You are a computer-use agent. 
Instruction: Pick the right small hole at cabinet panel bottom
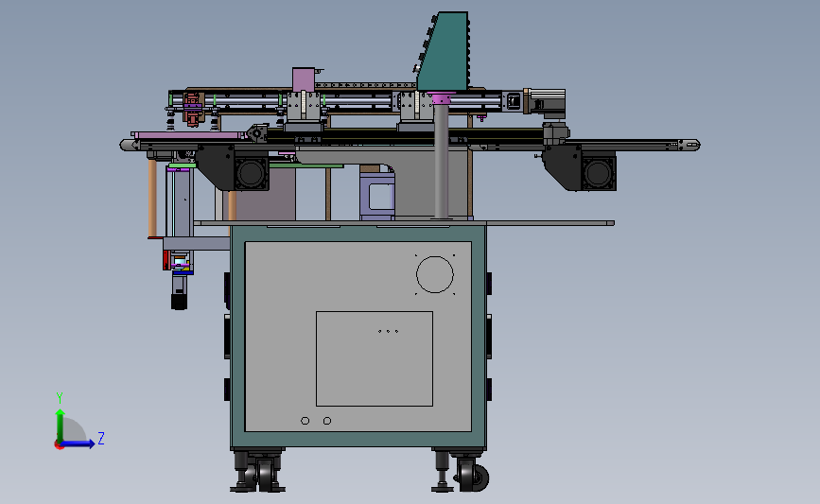pos(327,421)
